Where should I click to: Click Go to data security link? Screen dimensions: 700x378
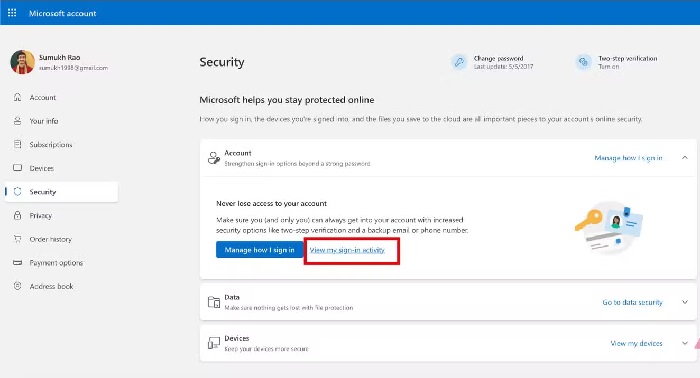[632, 302]
